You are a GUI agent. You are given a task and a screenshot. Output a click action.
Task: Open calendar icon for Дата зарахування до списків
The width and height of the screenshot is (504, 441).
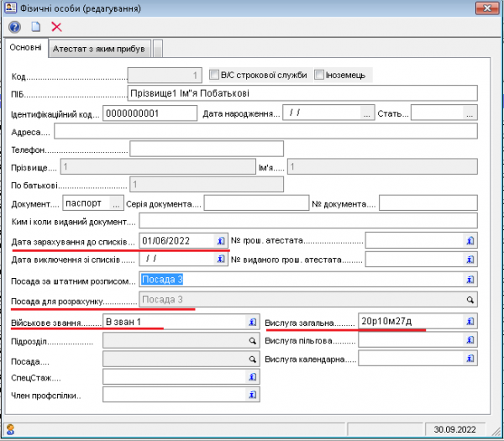tap(221, 239)
